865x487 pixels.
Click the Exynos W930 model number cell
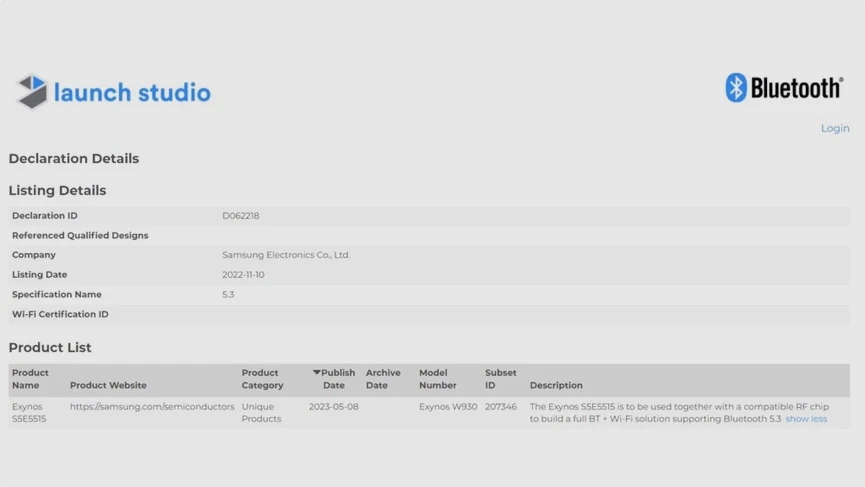click(x=448, y=407)
